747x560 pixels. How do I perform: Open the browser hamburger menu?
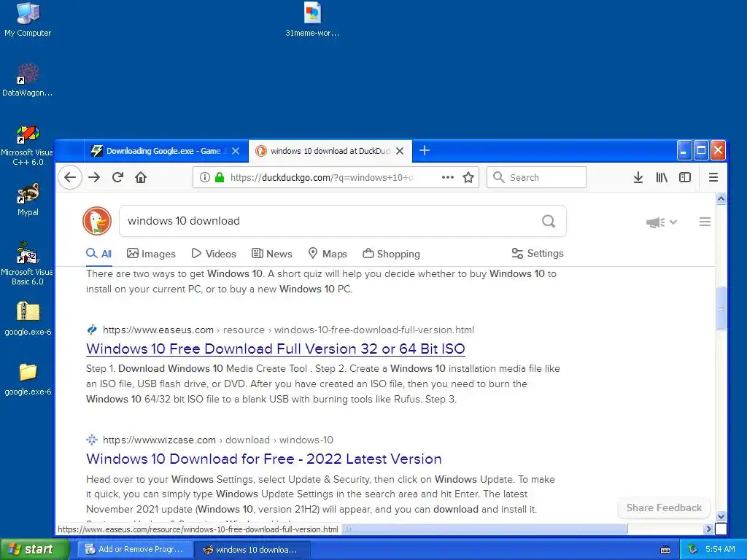713,178
